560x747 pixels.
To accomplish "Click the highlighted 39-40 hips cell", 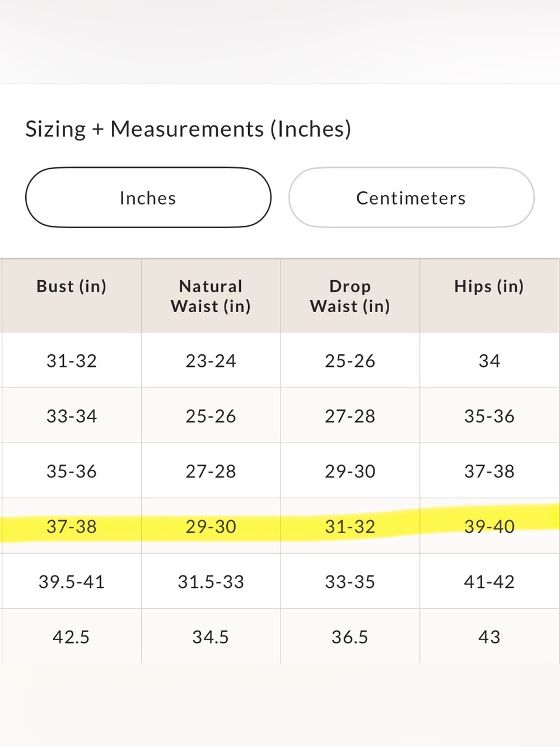I will coord(489,526).
